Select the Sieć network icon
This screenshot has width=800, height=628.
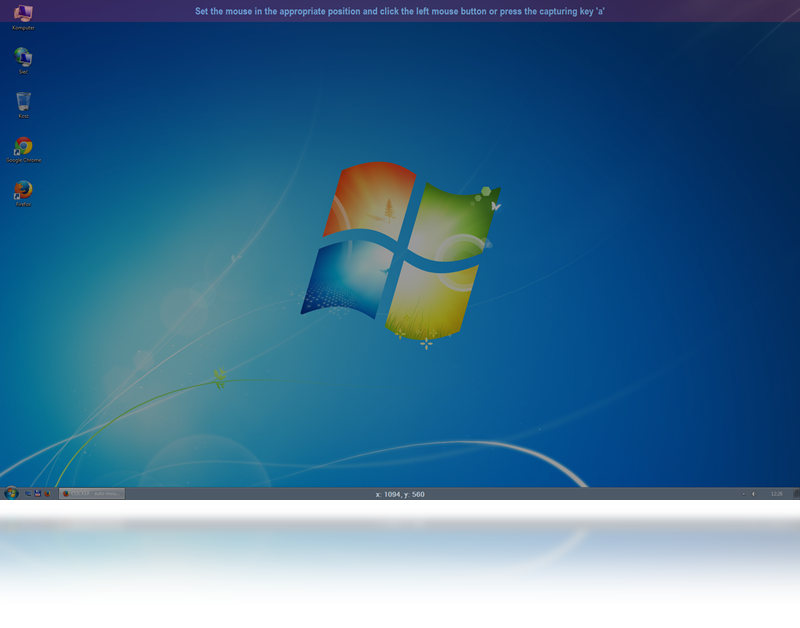coord(22,59)
